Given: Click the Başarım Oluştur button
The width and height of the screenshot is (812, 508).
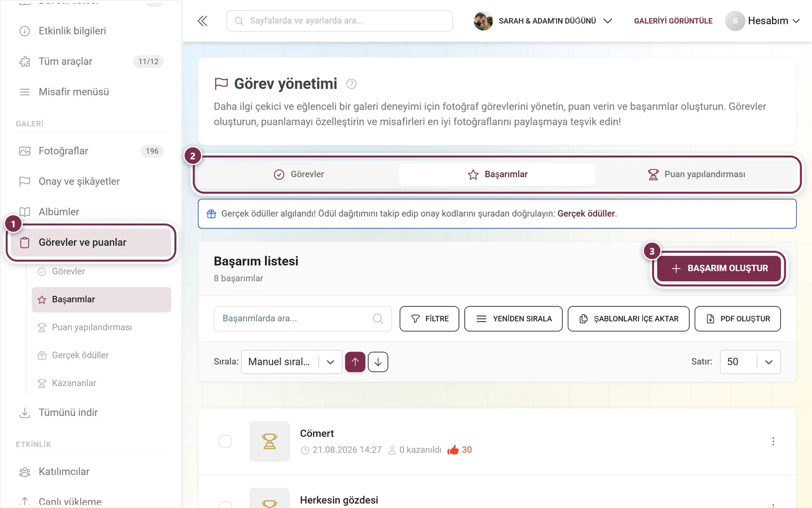Looking at the screenshot, I should [x=719, y=269].
